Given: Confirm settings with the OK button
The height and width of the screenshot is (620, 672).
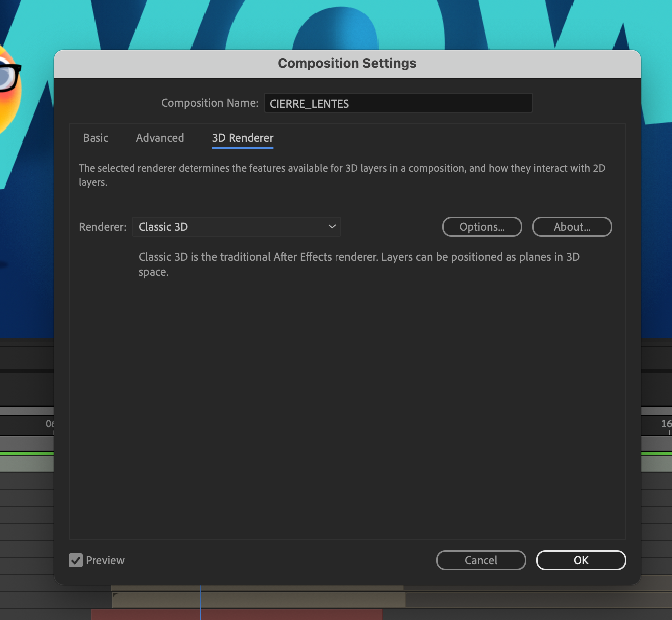Looking at the screenshot, I should coord(581,560).
